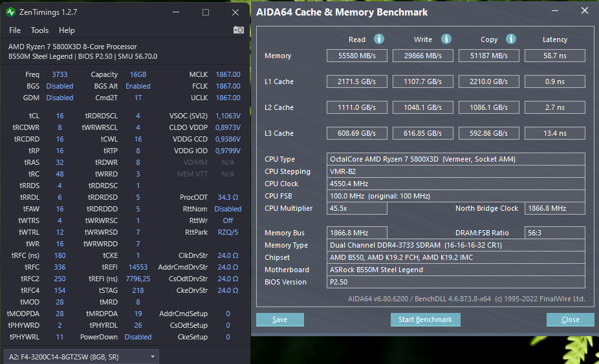
Task: Click the CPU Multiplier field 45.5x
Action: 357,208
